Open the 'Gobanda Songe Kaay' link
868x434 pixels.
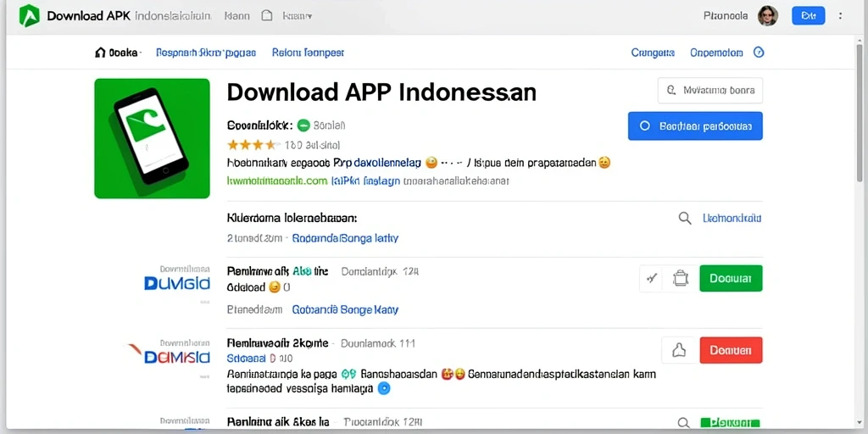(346, 310)
